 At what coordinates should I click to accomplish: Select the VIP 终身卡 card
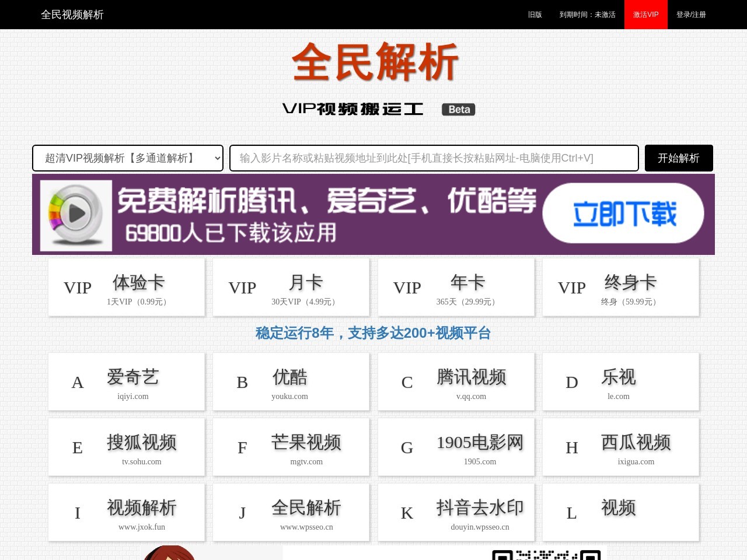coord(621,288)
